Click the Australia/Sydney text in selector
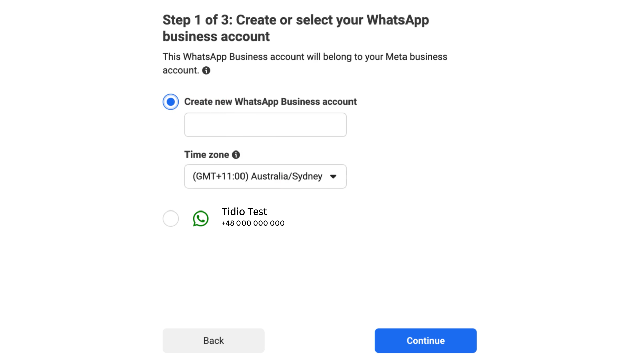Viewport: 644px width, 362px height. tap(286, 176)
